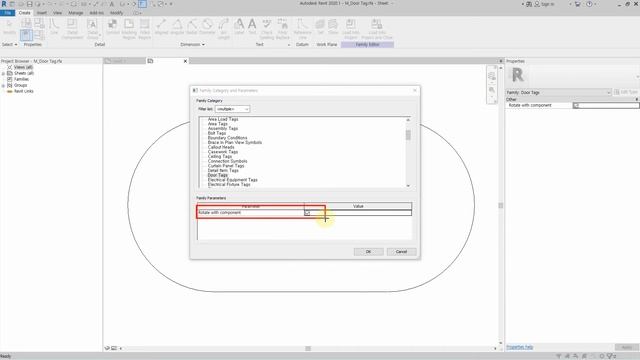Image resolution: width=640 pixels, height=360 pixels.
Task: Pick the Arc Length dimension tool
Action: [x=223, y=29]
